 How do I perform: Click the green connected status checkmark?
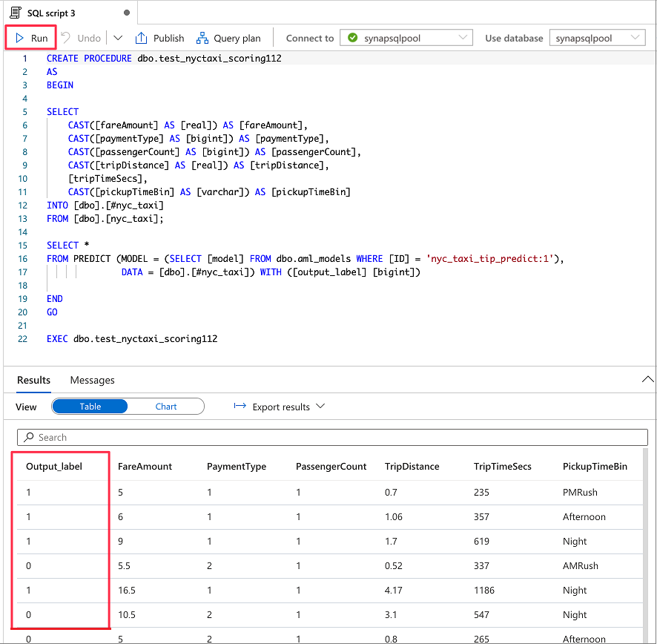coord(353,38)
